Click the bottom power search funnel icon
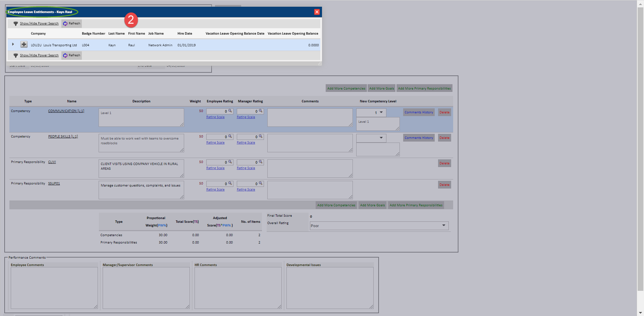This screenshot has height=316, width=644. pos(15,55)
